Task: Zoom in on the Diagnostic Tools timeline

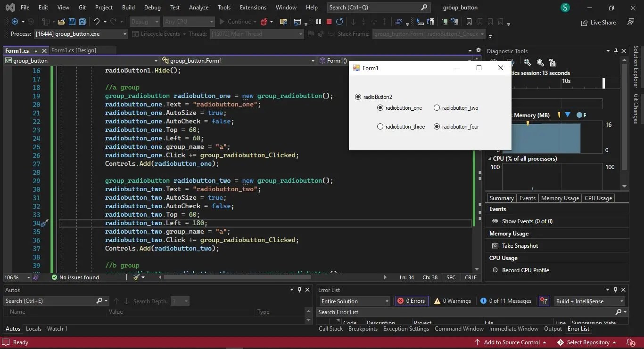Action: (x=528, y=63)
